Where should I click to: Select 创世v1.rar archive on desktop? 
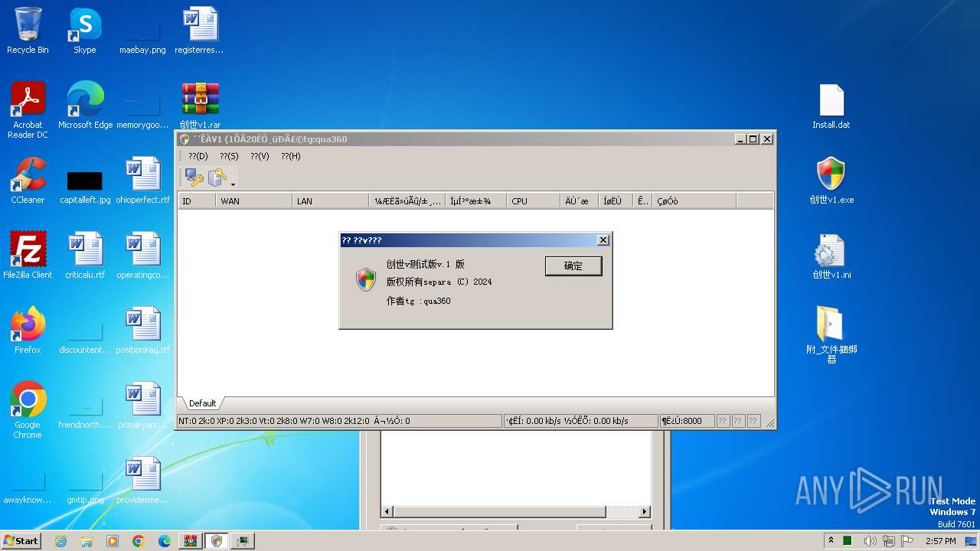200,106
